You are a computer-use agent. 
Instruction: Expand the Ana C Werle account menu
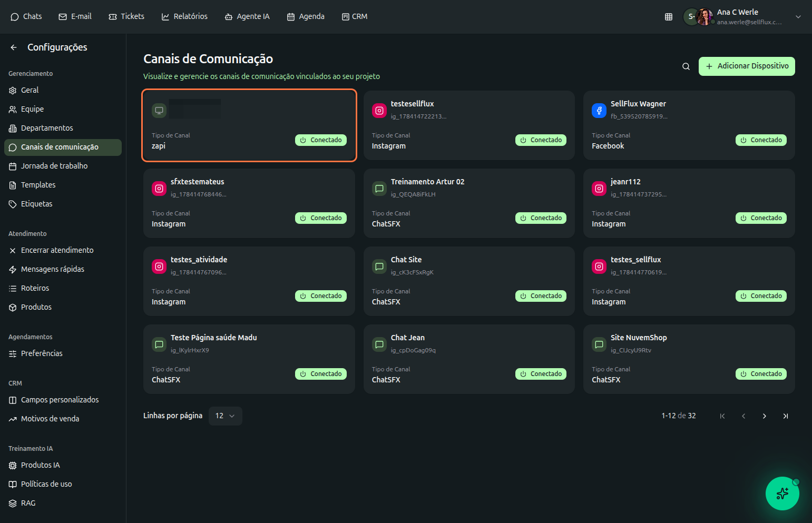[x=798, y=17]
